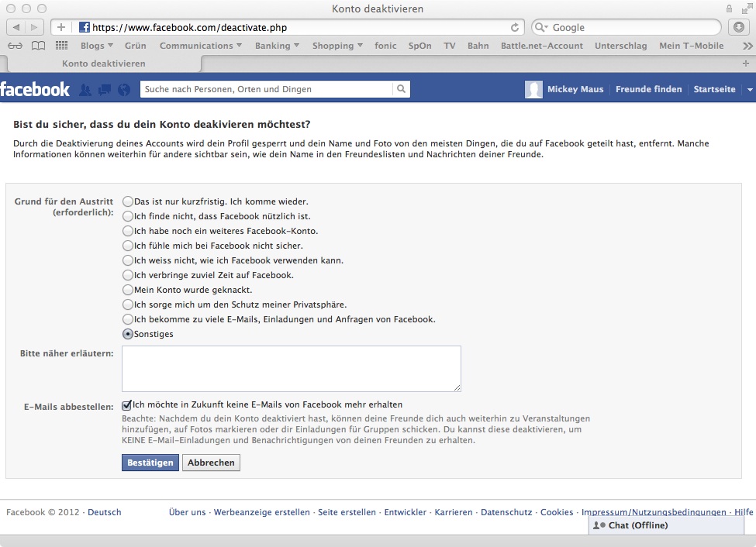Toggle full screen with the window arrows icon
The height and width of the screenshot is (547, 756).
(747, 9)
